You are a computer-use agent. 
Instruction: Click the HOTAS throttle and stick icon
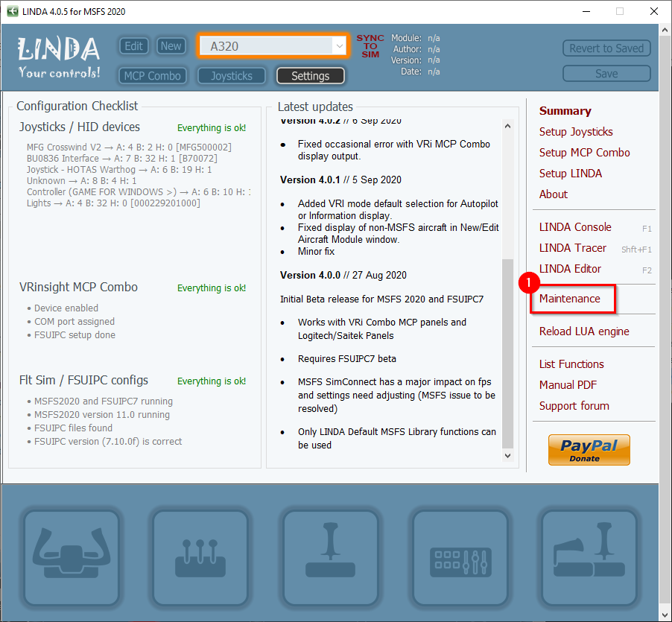pyautogui.click(x=589, y=557)
